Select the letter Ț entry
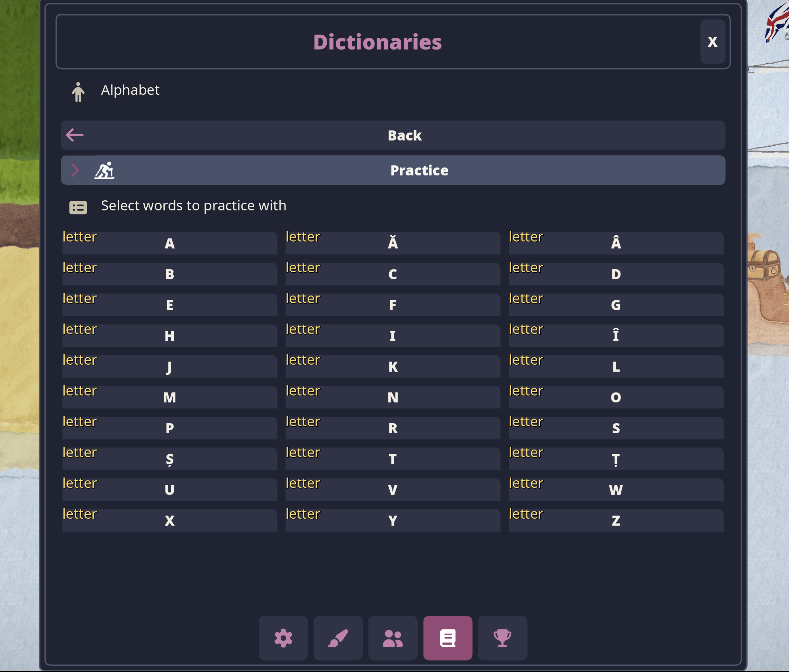Image resolution: width=789 pixels, height=672 pixels. pos(616,459)
